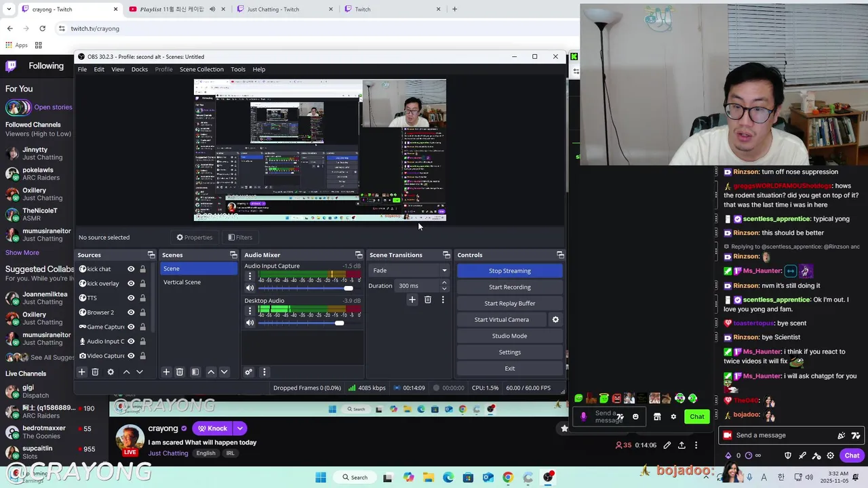Hide the Browser 2 source
Image resolution: width=868 pixels, height=488 pixels.
pyautogui.click(x=131, y=312)
